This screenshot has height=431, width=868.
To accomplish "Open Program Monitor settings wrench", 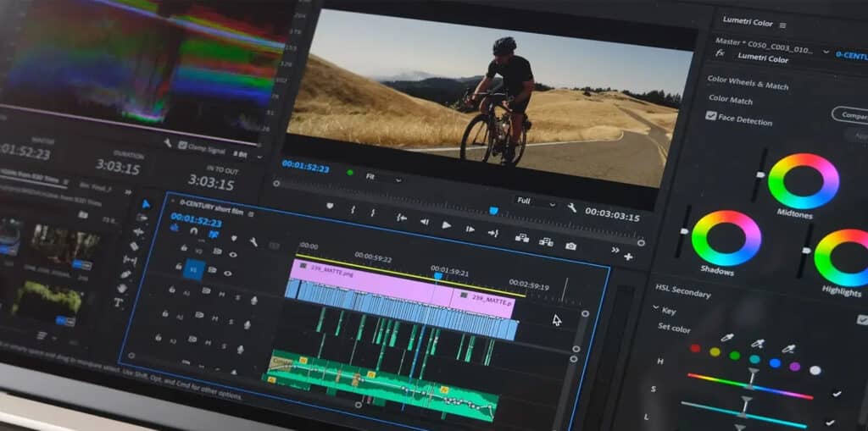I will coord(572,207).
